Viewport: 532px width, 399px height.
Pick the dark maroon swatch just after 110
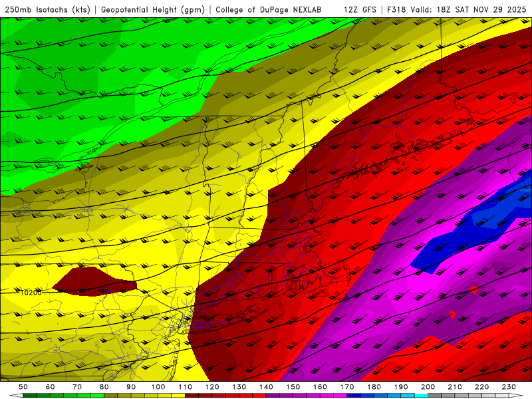point(192,396)
